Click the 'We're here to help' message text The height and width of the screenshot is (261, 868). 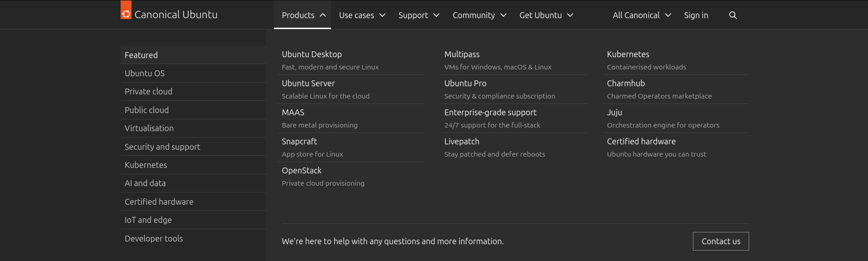[393, 241]
